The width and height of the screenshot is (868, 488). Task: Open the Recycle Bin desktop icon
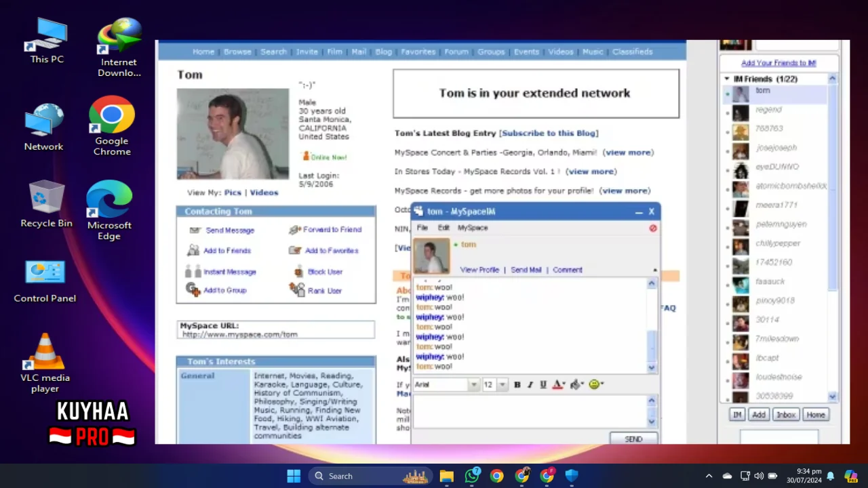[46, 203]
